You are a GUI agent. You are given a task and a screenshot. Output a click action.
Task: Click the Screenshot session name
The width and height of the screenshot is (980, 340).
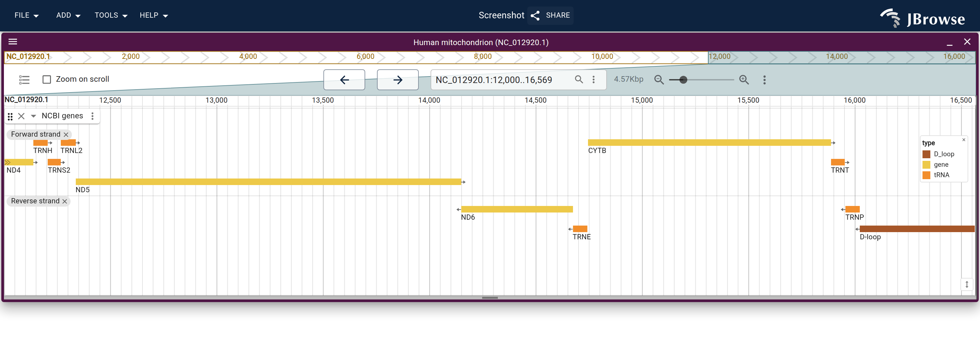click(x=501, y=15)
